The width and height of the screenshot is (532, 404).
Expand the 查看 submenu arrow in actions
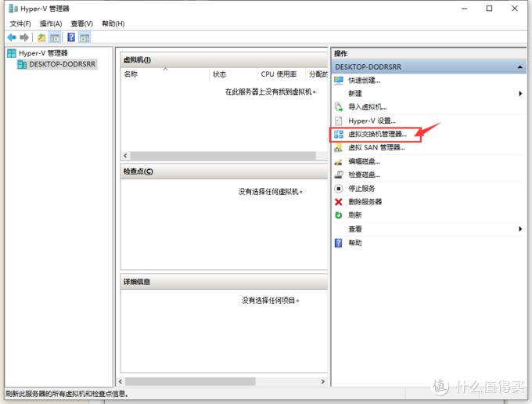click(x=520, y=229)
